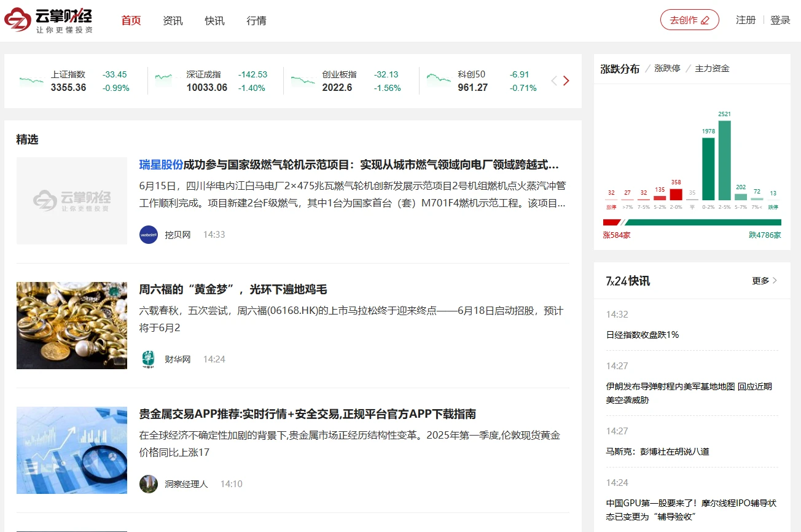Open the 洞察经理人 author name
Screen dimensions: 801x532
tap(186, 484)
